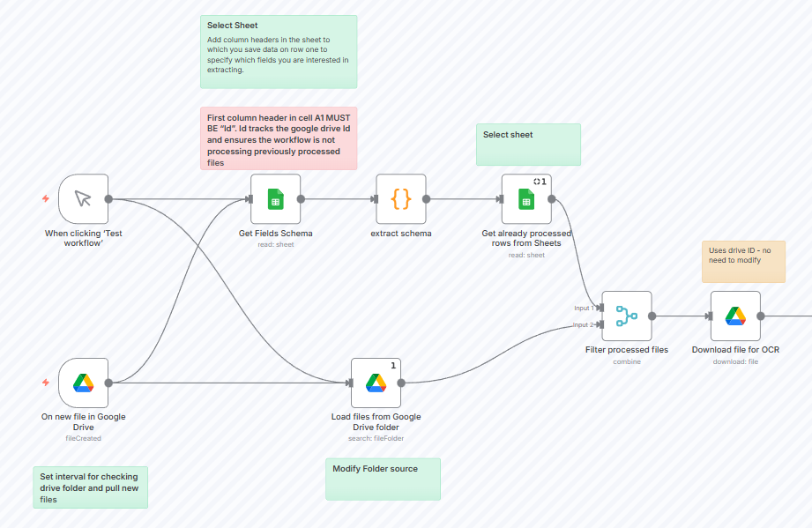
Task: Click the lightning bolt on the Drive trigger
Action: pos(45,383)
